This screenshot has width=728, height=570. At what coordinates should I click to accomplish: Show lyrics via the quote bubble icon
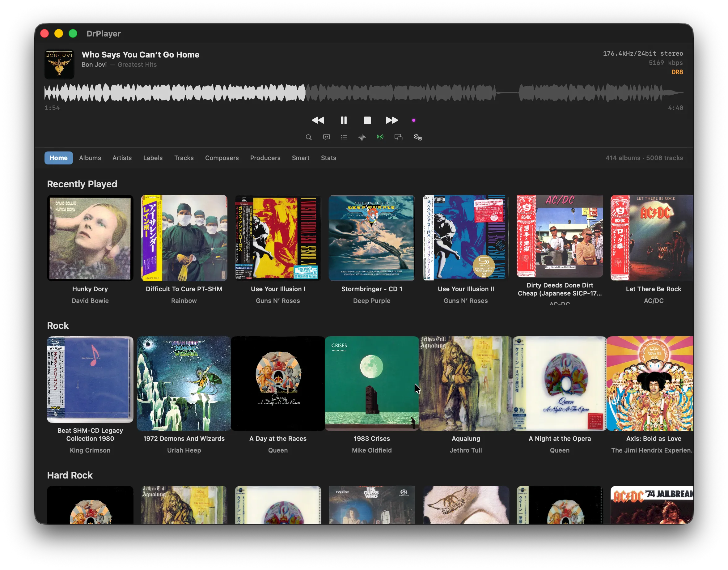coord(326,137)
